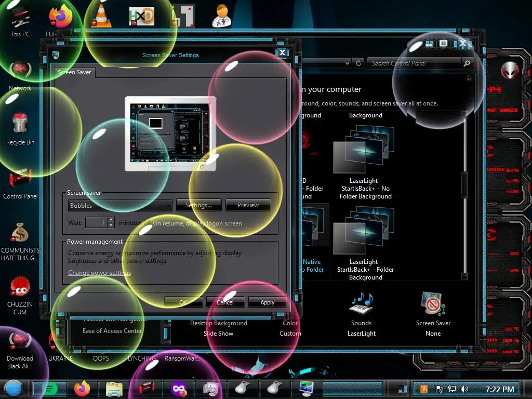Click the orange Java tray icon
532x399 pixels.
point(424,389)
